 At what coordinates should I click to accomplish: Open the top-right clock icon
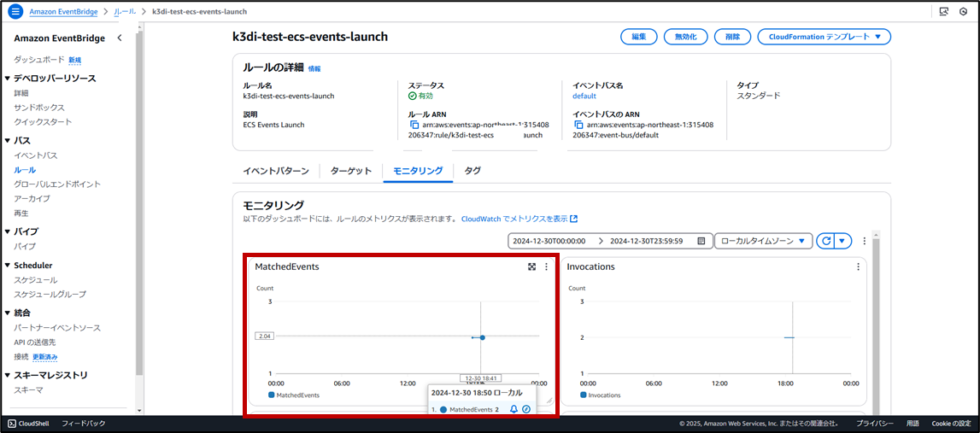click(963, 11)
